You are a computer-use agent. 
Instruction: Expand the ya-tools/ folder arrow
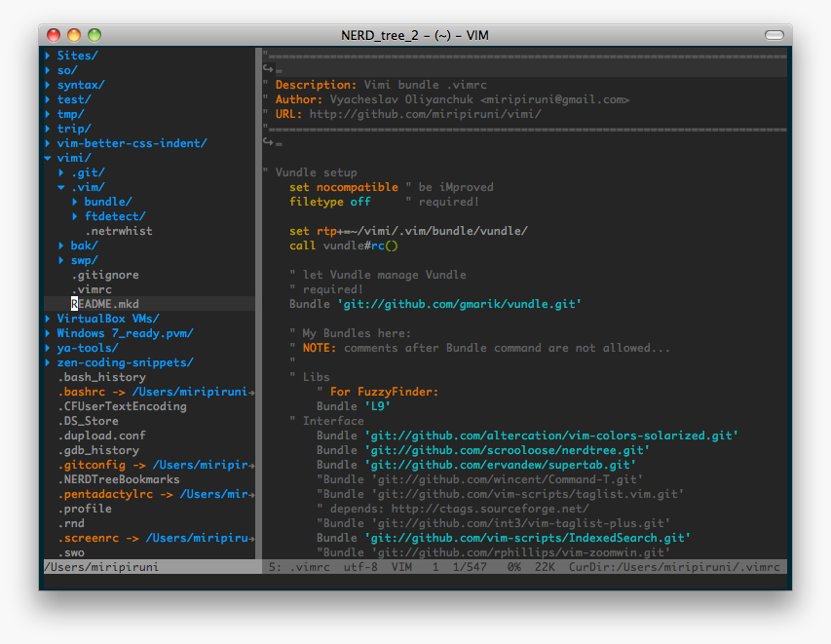tap(48, 348)
